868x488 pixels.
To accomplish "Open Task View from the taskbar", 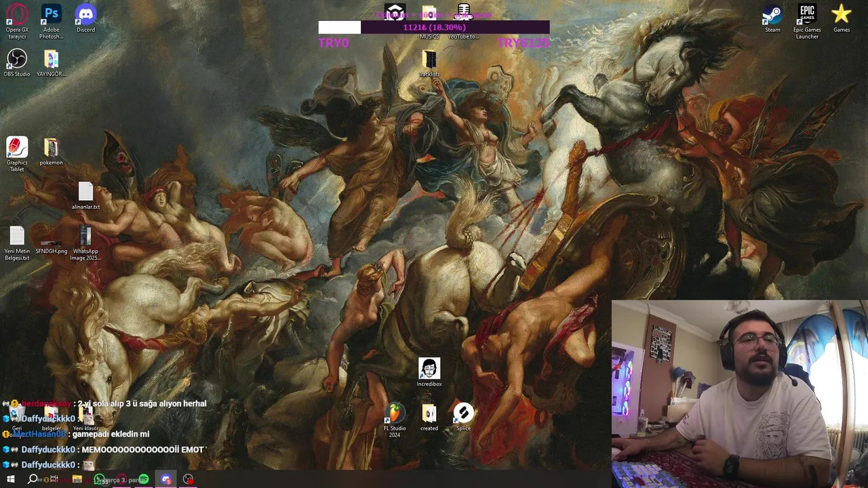I will click(x=54, y=479).
